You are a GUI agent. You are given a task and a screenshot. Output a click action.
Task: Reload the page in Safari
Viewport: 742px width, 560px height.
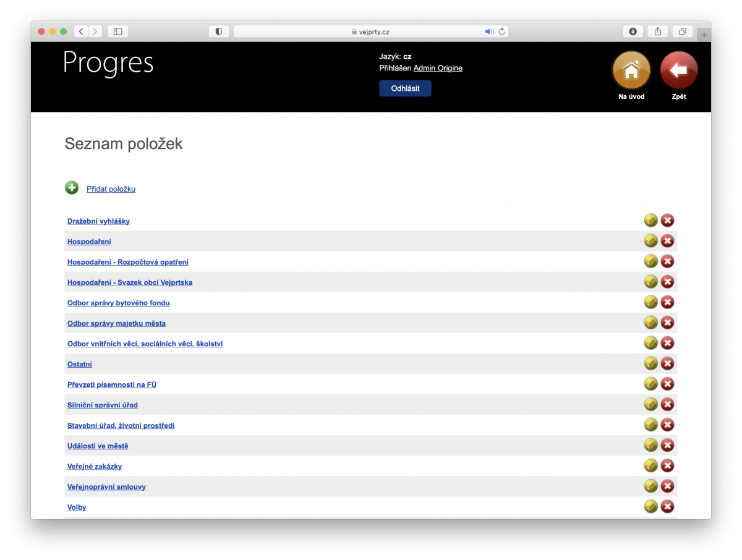(x=501, y=32)
